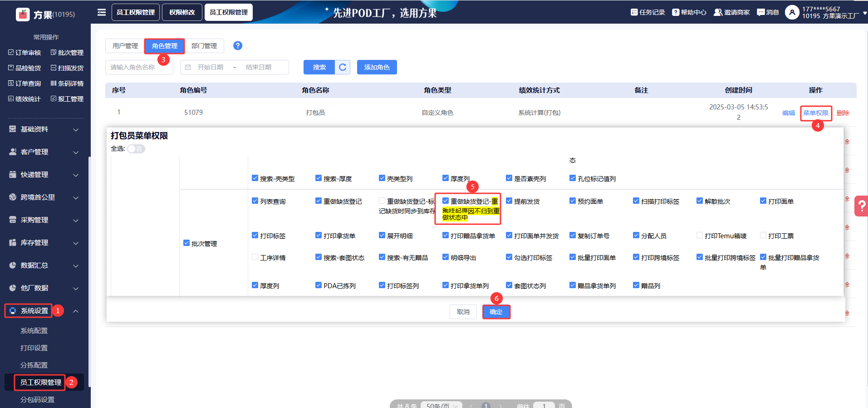This screenshot has width=868, height=408.
Task: Check the 打印工票 checkbox
Action: (763, 236)
